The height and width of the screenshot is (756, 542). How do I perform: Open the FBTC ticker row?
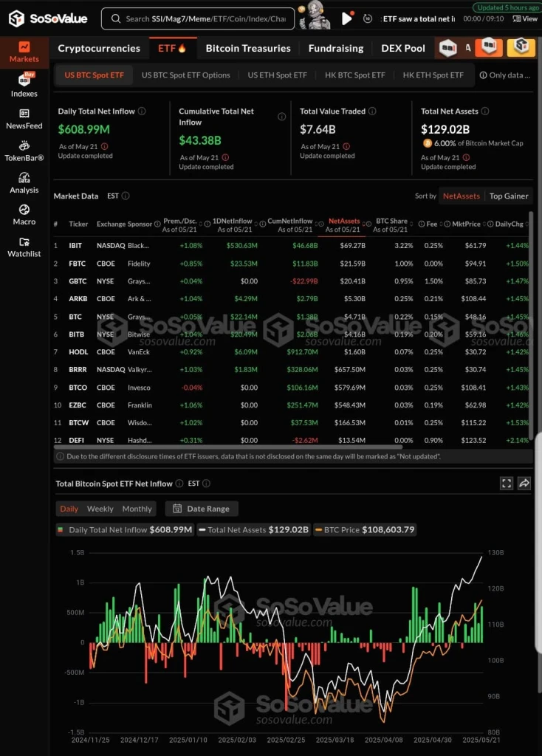(291, 264)
